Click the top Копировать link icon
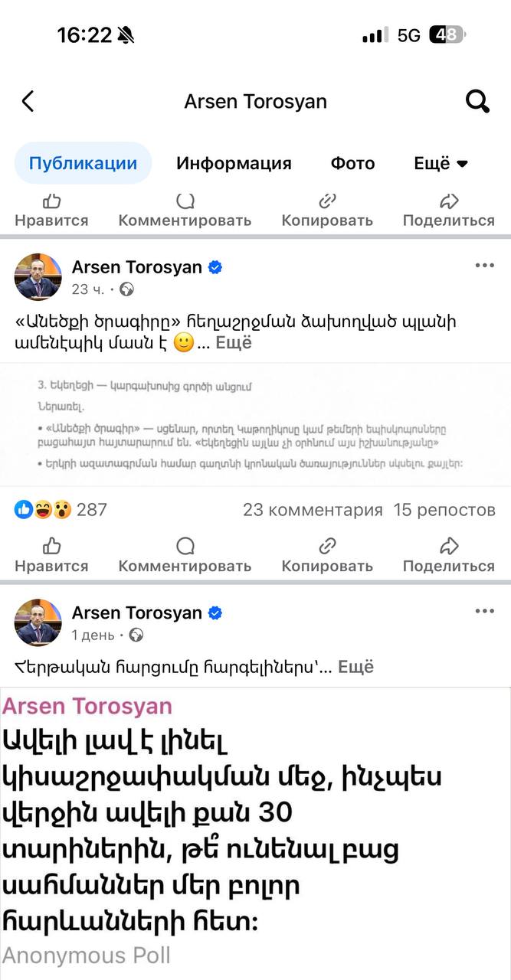Screen dimensions: 511x980 pyautogui.click(x=327, y=210)
